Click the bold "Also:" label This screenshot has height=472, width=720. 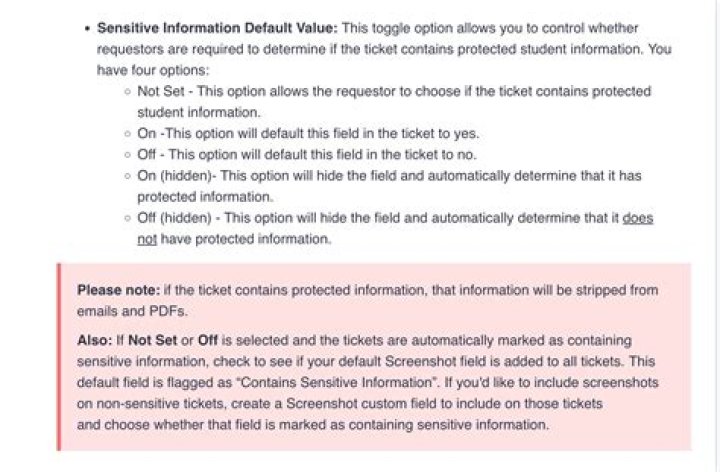[95, 340]
